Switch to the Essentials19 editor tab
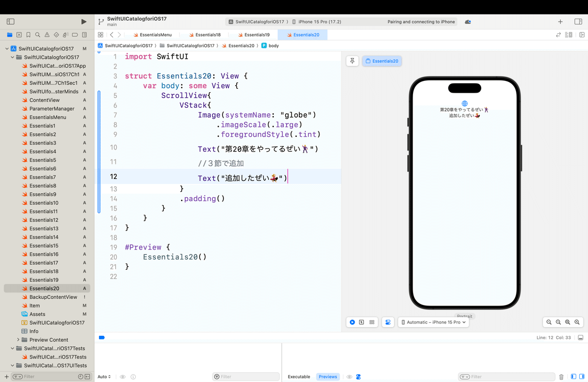The width and height of the screenshot is (588, 382). coord(253,35)
